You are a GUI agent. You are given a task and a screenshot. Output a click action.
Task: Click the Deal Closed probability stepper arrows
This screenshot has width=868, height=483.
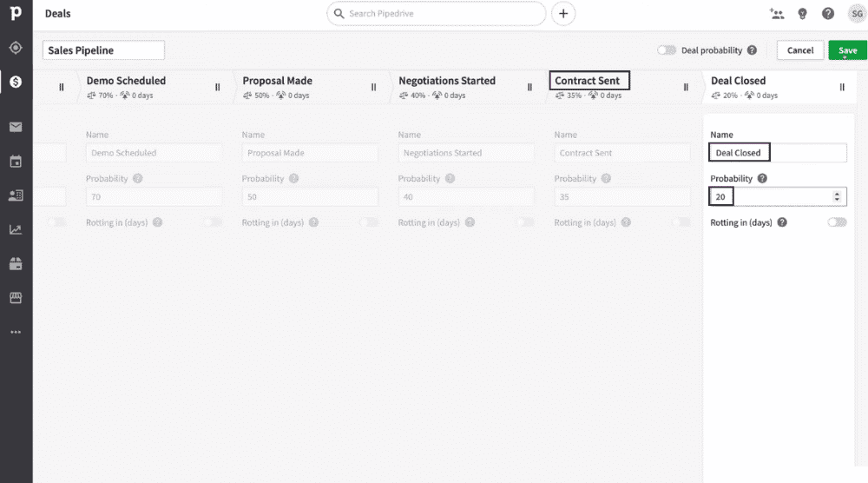point(837,196)
